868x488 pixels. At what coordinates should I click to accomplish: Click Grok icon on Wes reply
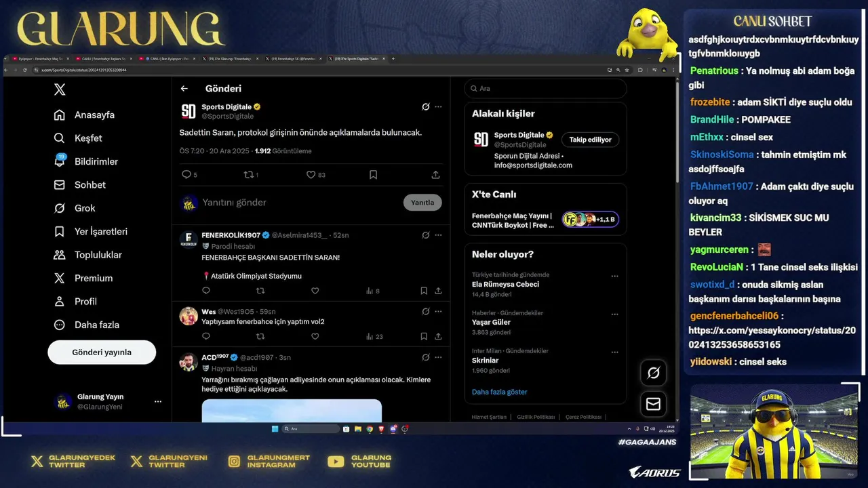tap(425, 311)
